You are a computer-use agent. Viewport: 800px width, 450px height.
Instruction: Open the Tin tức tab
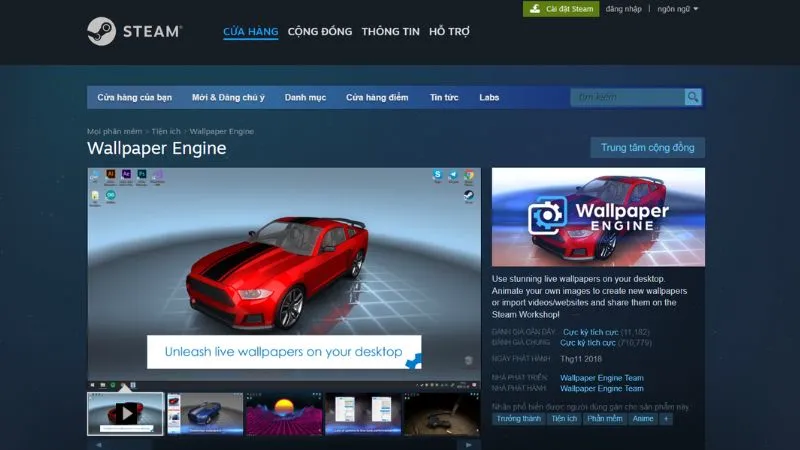[444, 97]
